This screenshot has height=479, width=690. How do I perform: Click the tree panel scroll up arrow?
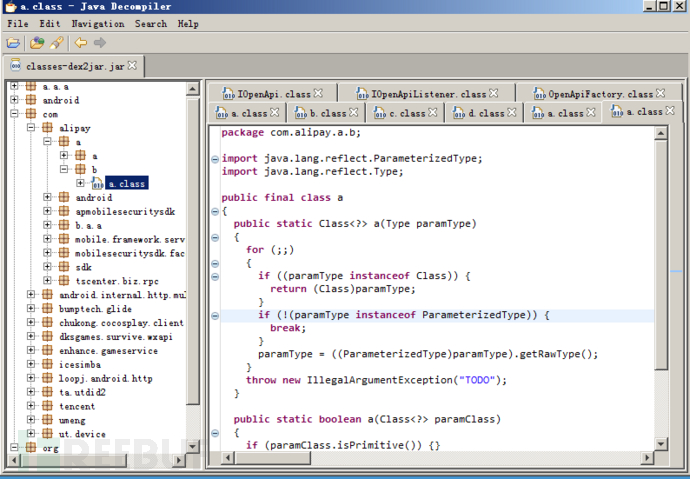pyautogui.click(x=193, y=89)
